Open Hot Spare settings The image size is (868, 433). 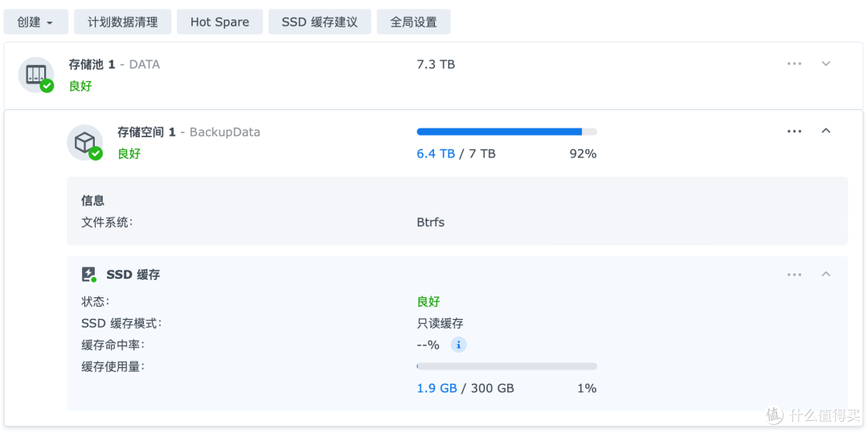click(x=219, y=22)
